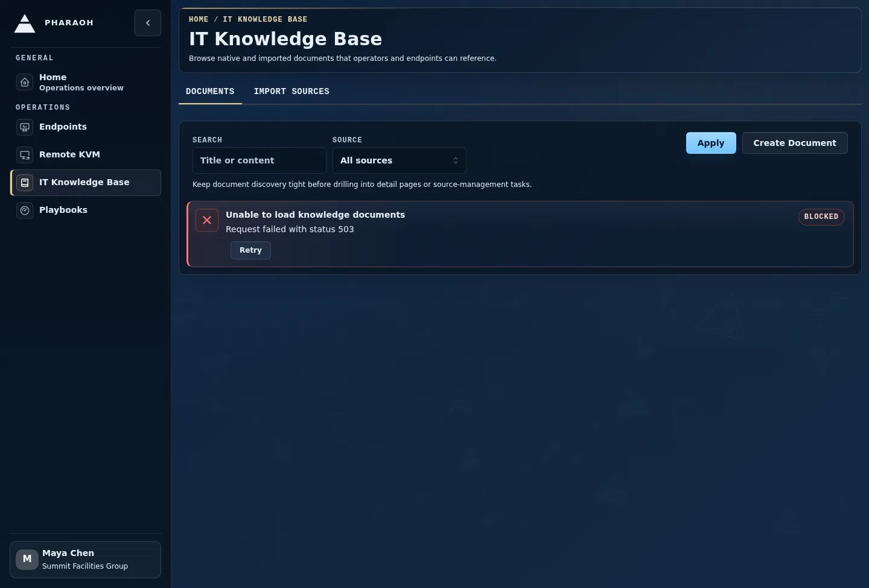Screen dimensions: 869x588
Task: Click the Home house icon
Action: coord(25,82)
